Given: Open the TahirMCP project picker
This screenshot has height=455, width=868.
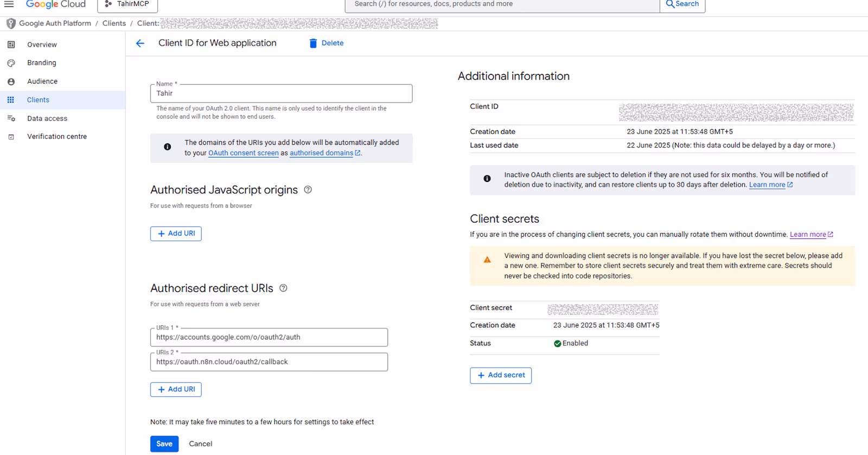Looking at the screenshot, I should coord(127,4).
